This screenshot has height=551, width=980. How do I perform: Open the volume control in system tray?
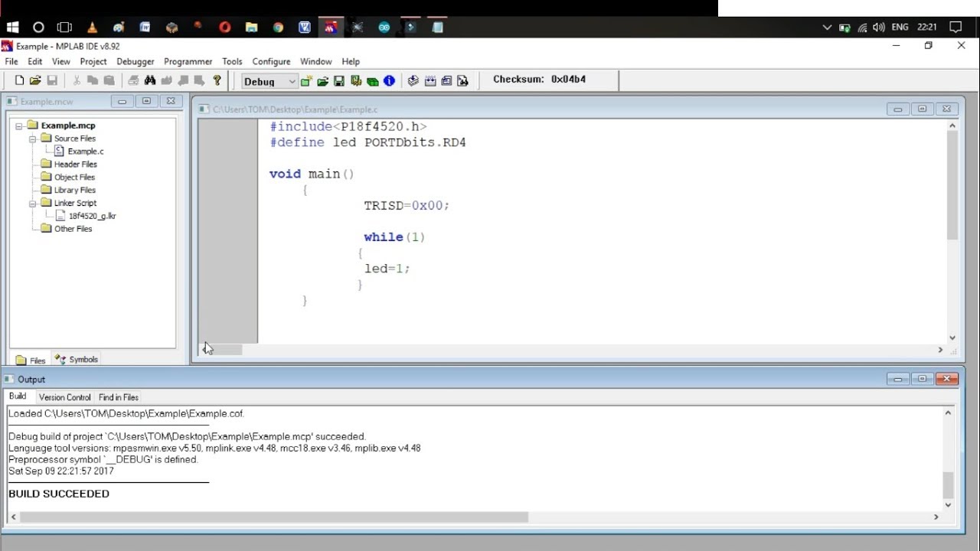pos(879,27)
